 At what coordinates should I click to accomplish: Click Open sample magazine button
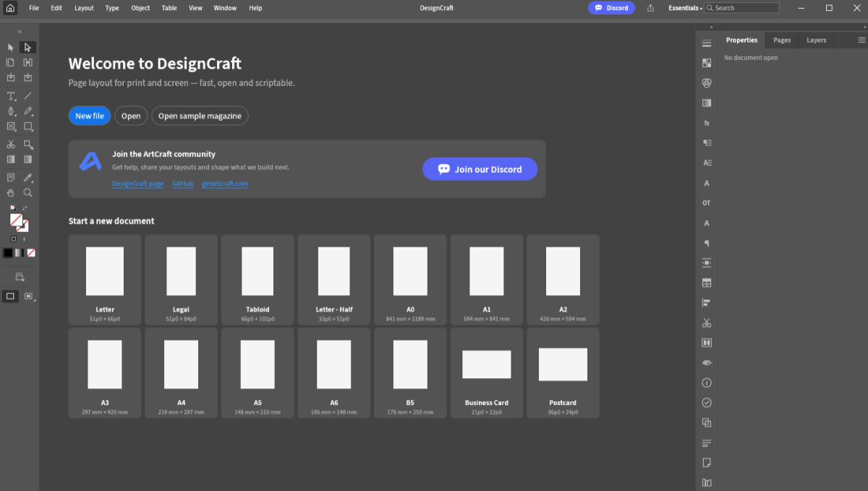point(200,116)
